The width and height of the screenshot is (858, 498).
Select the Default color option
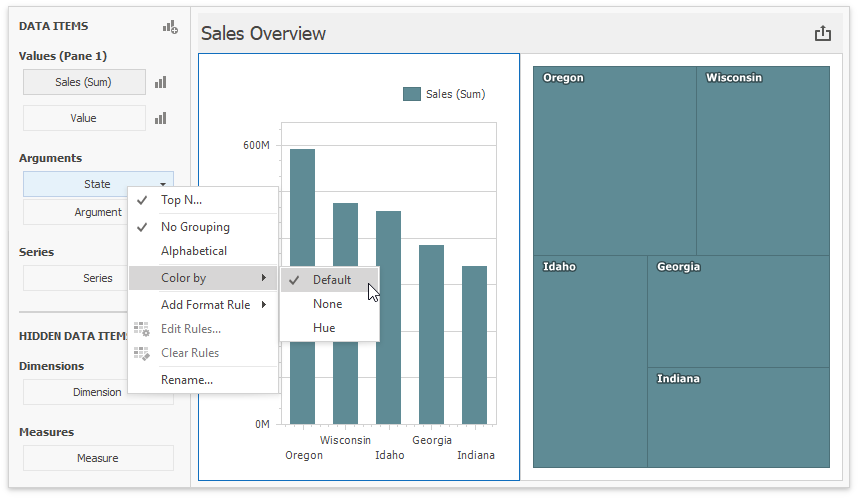tap(331, 280)
